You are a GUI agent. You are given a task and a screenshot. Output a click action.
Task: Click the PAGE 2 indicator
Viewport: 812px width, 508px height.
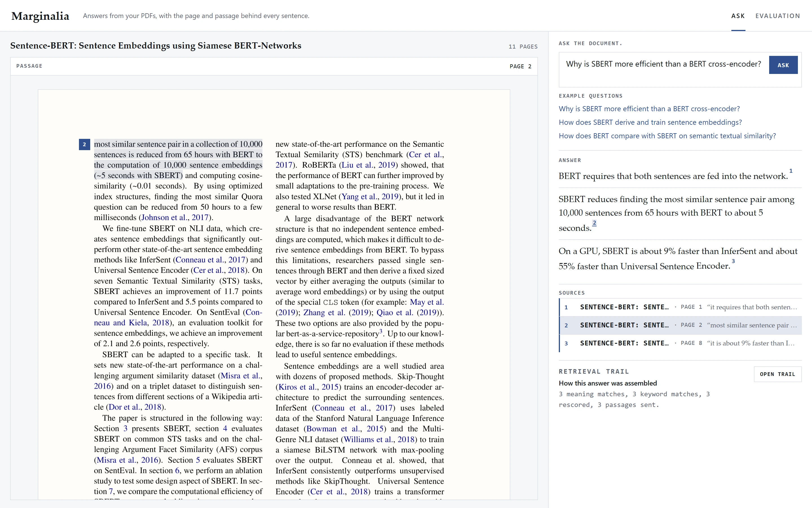point(520,66)
